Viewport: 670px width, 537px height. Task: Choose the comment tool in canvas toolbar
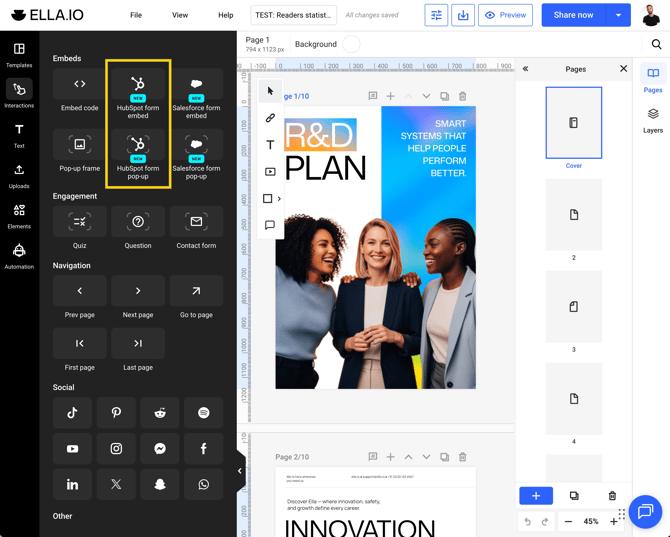(270, 225)
